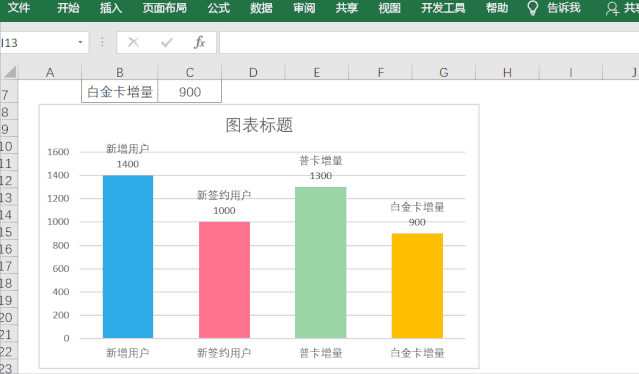Click the 新签约用户 category axis label
Screen dimensions: 639x374
tap(224, 352)
